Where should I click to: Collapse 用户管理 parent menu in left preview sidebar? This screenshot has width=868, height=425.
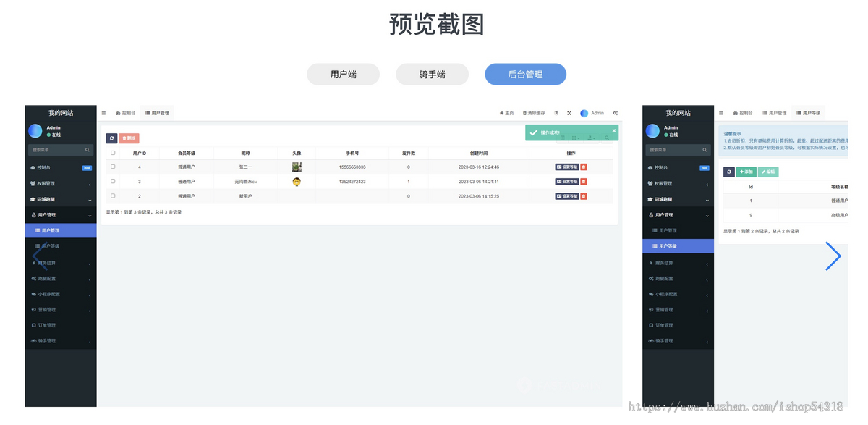pyautogui.click(x=61, y=215)
